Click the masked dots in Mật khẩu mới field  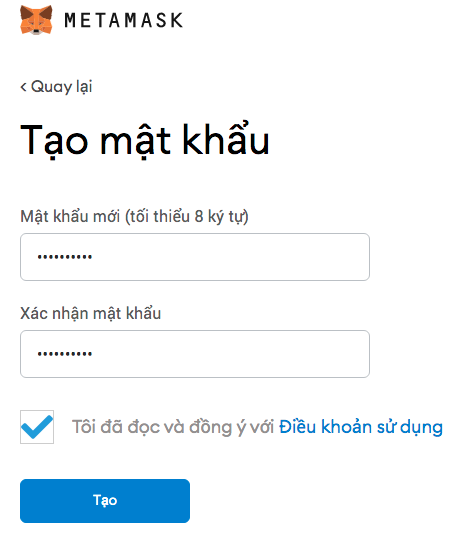(65, 257)
